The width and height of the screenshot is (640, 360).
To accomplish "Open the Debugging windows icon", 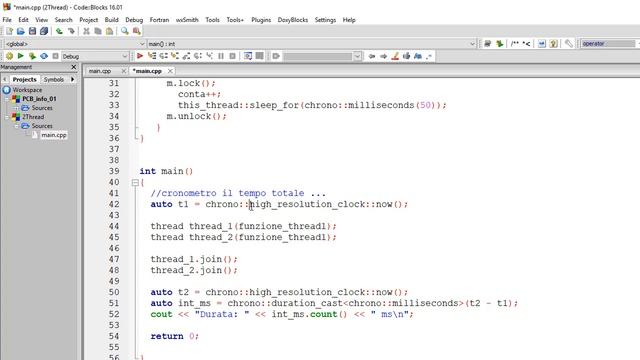I will click(x=248, y=56).
